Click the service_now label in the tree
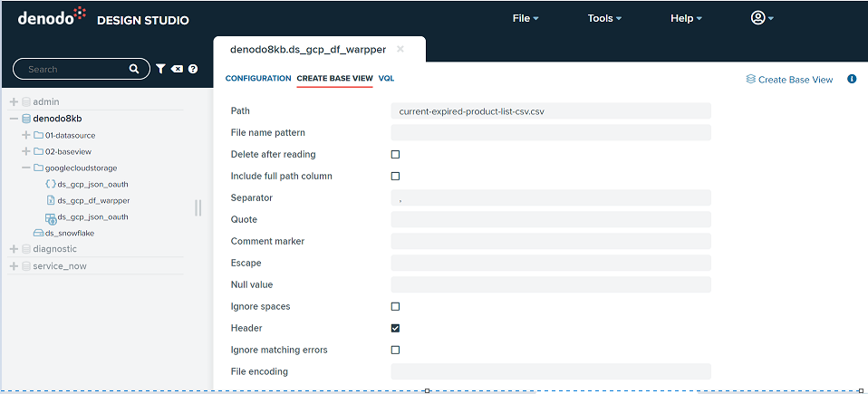Viewport: 868px width, 394px height. [x=60, y=266]
